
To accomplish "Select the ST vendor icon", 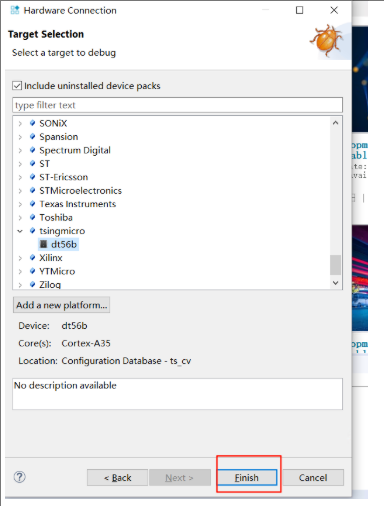I will click(x=32, y=163).
